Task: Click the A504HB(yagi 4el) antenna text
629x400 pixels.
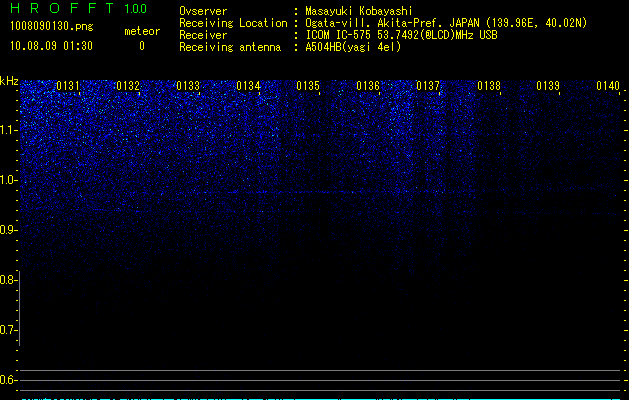Action: 353,47
